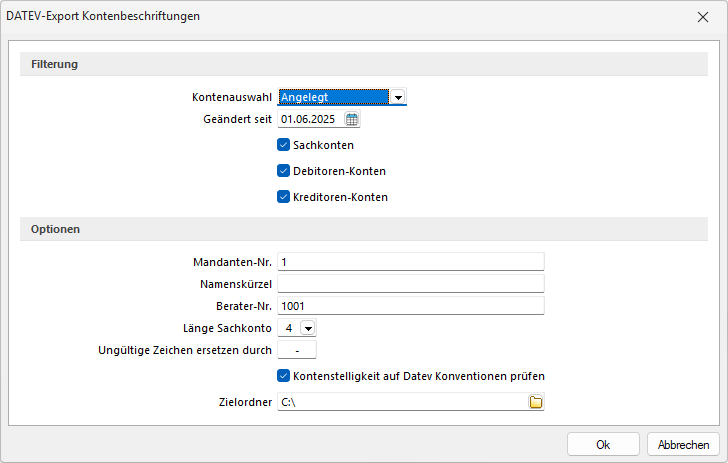Screen dimensions: 728x463
Task: Close the DATEV-Export dialog with the X
Action: click(701, 16)
